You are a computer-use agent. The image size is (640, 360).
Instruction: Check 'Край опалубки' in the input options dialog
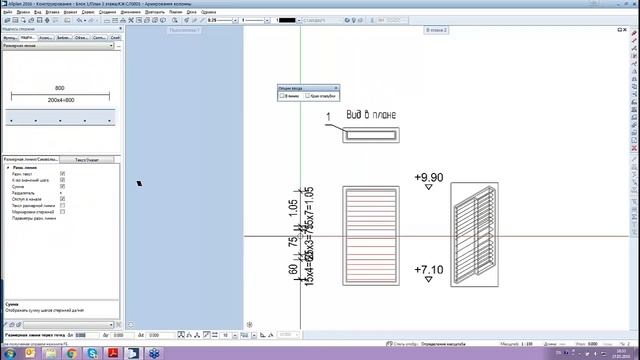click(x=308, y=96)
